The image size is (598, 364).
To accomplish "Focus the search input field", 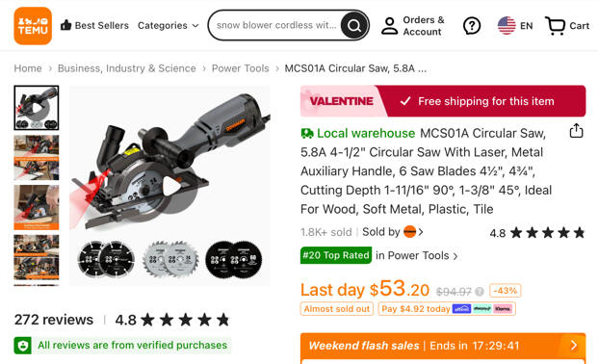I will (x=276, y=26).
